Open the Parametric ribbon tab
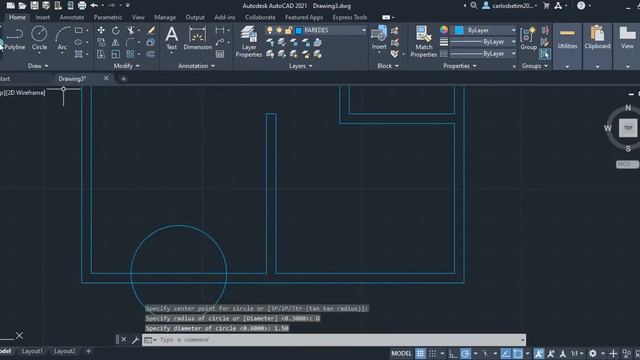This screenshot has height=360, width=640. (108, 17)
